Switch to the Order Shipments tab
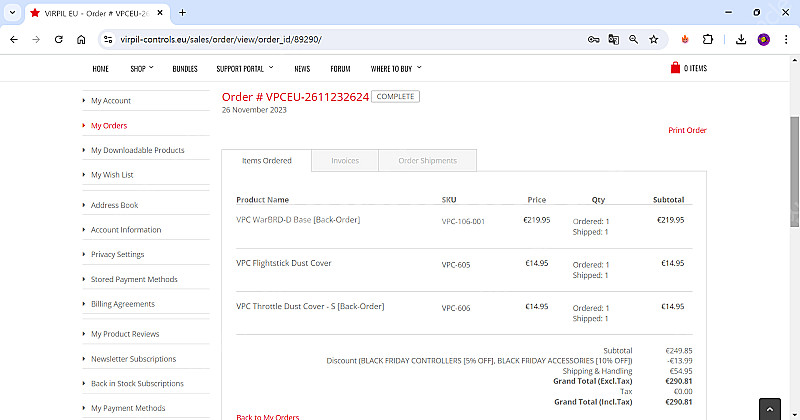The width and height of the screenshot is (800, 420). (x=428, y=160)
